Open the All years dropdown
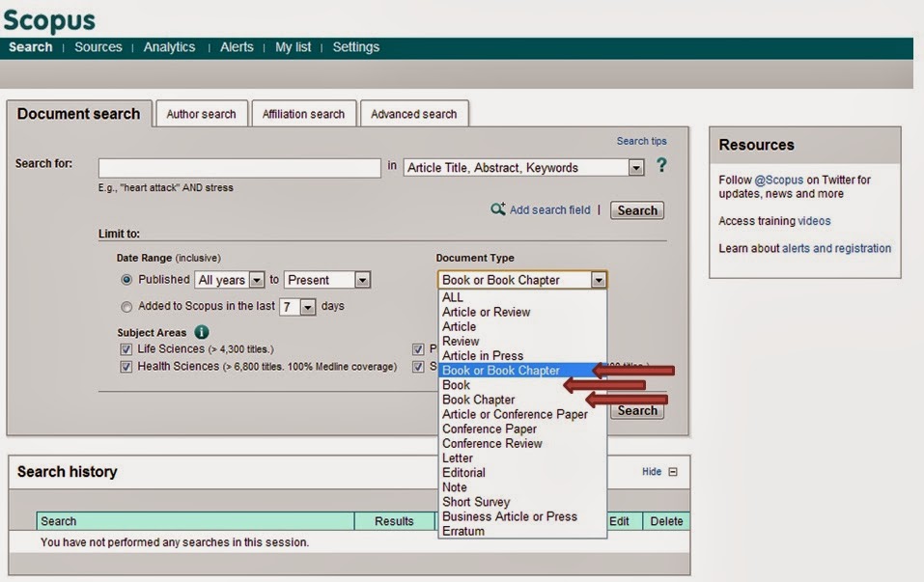 click(x=229, y=280)
